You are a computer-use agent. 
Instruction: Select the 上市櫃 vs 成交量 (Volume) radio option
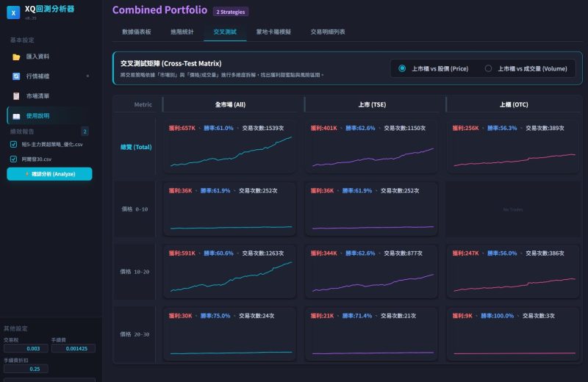coord(488,68)
